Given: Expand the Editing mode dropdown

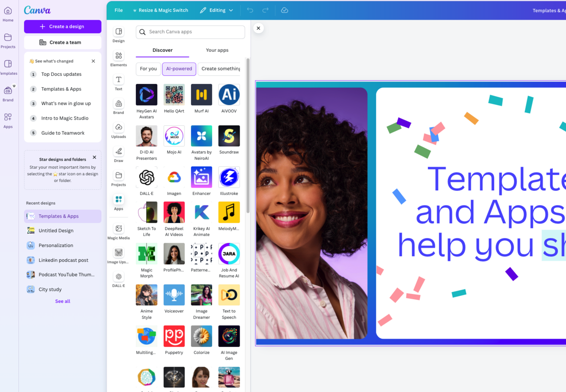Looking at the screenshot, I should coord(216,10).
